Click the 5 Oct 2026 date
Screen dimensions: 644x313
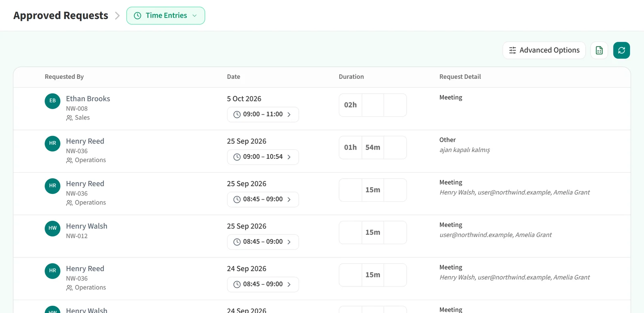244,99
